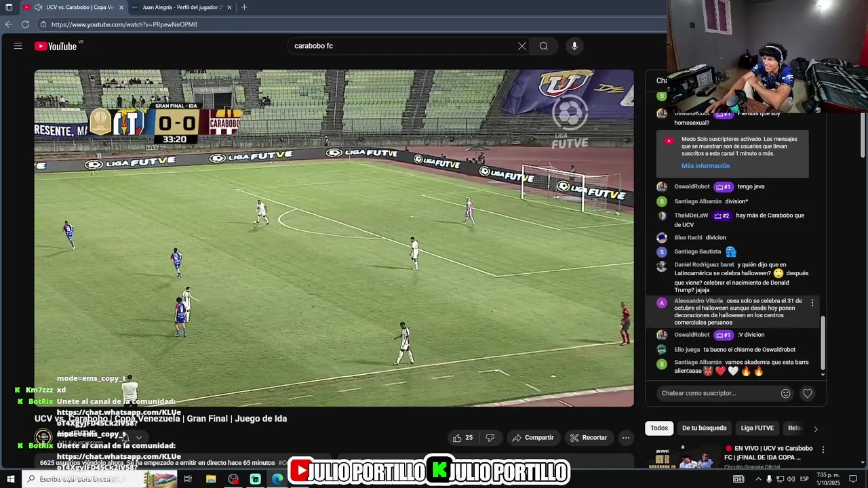This screenshot has height=488, width=868.
Task: Click the live football video player
Action: point(334,238)
